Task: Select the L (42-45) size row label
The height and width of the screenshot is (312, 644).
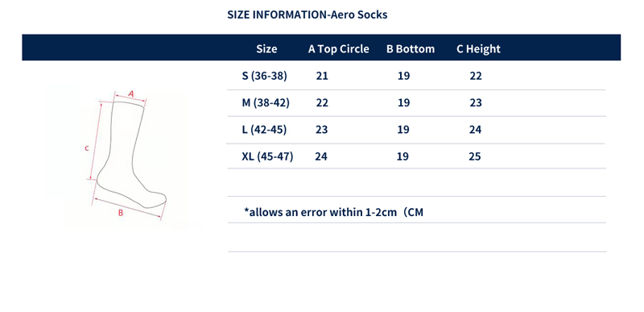Action: [264, 130]
